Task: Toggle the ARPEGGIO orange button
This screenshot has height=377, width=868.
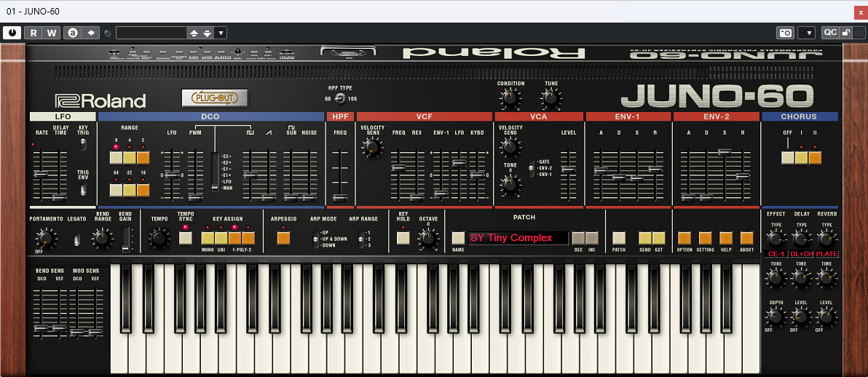Action: click(x=283, y=238)
